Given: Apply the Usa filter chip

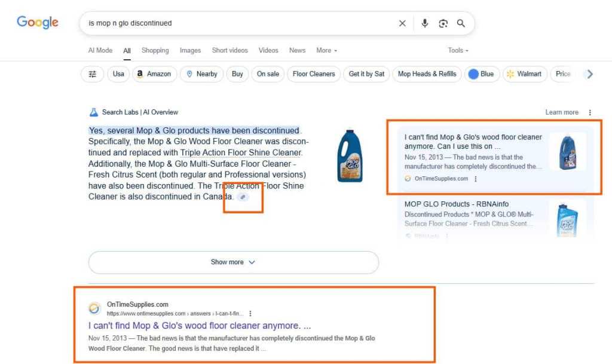Looking at the screenshot, I should click(118, 74).
